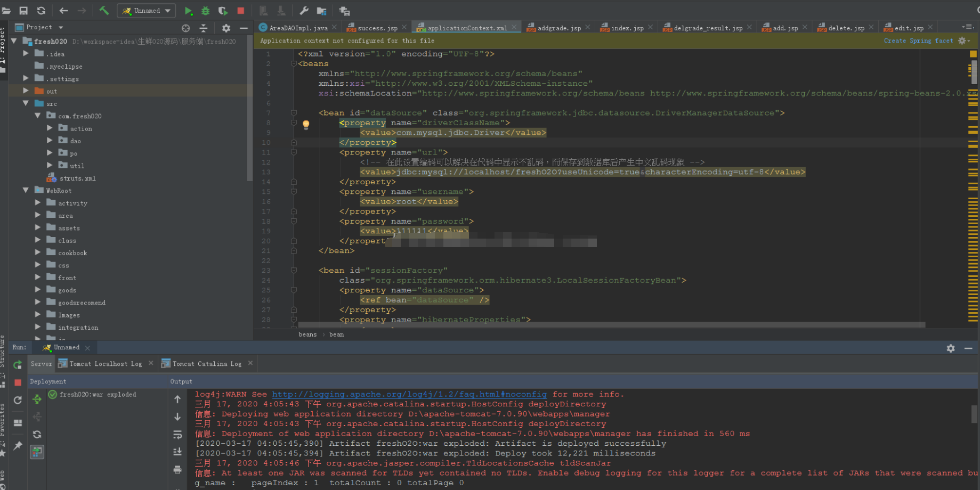Collapse all in the Project panel
Image resolution: width=980 pixels, height=490 pixels.
[x=203, y=28]
